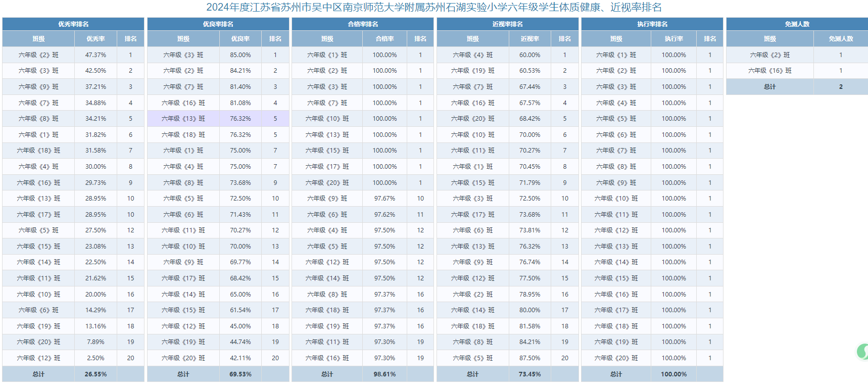
Task: Click the 执行率排名 table title
Action: pyautogui.click(x=652, y=24)
